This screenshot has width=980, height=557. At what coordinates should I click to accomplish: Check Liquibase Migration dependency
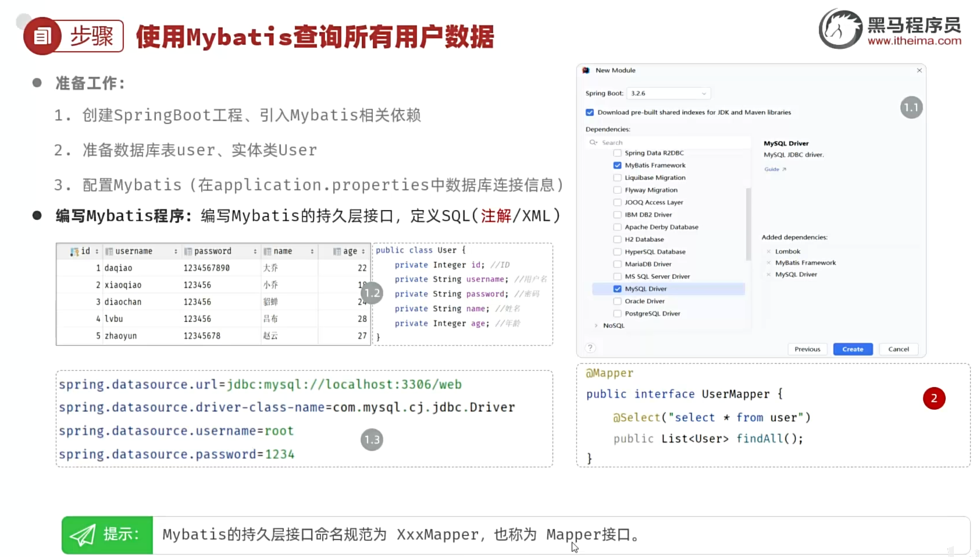click(618, 178)
